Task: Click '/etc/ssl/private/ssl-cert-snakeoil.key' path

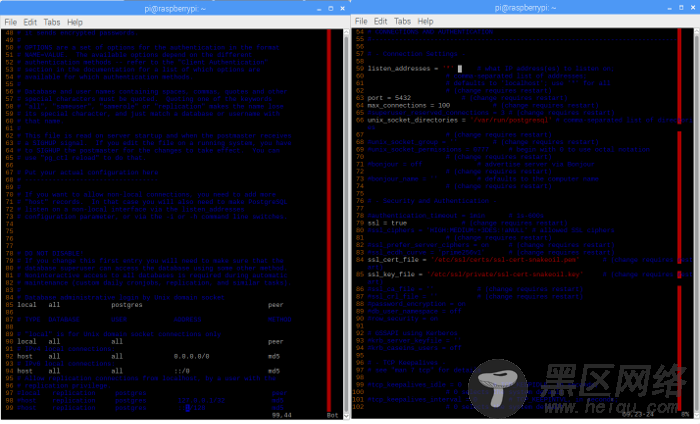Action: [505, 274]
